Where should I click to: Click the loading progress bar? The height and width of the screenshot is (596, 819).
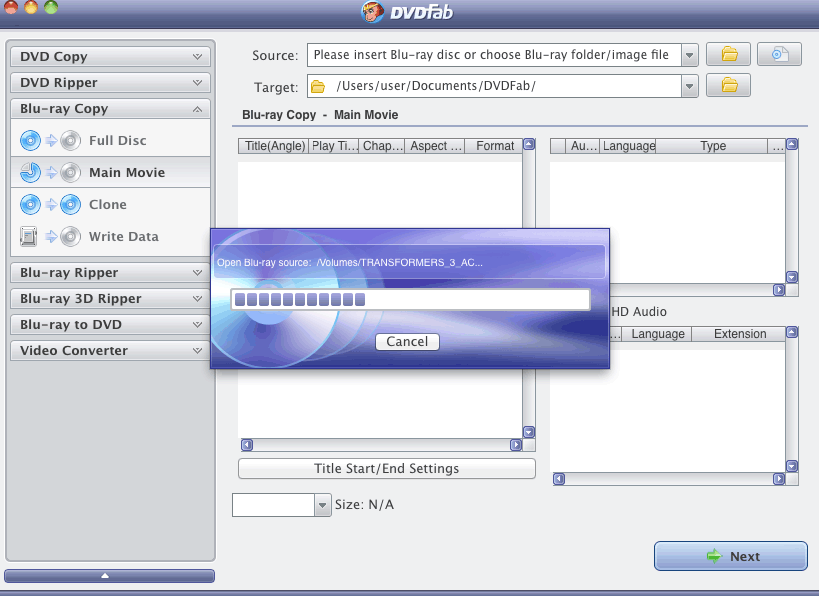pos(411,300)
